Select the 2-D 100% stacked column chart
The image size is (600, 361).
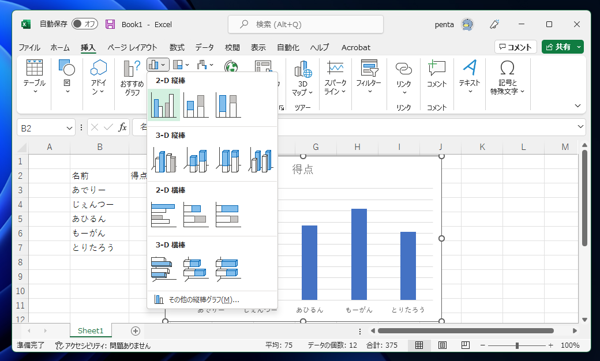228,105
